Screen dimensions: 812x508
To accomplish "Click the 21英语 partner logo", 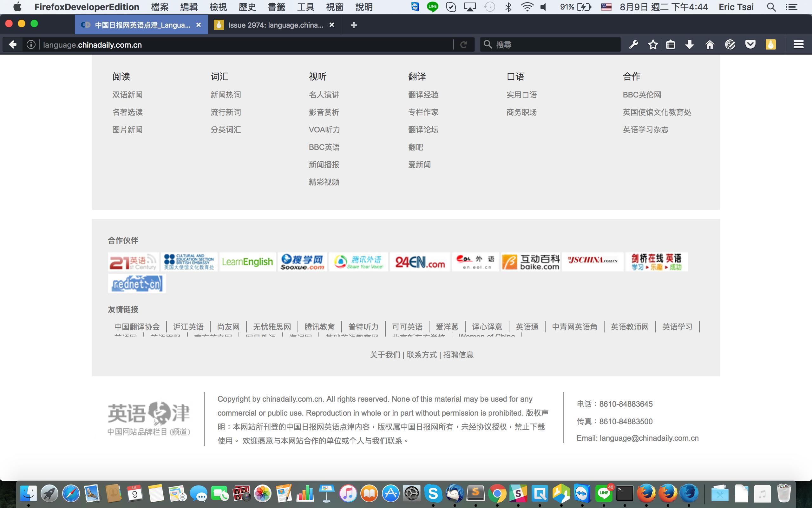I will click(134, 262).
